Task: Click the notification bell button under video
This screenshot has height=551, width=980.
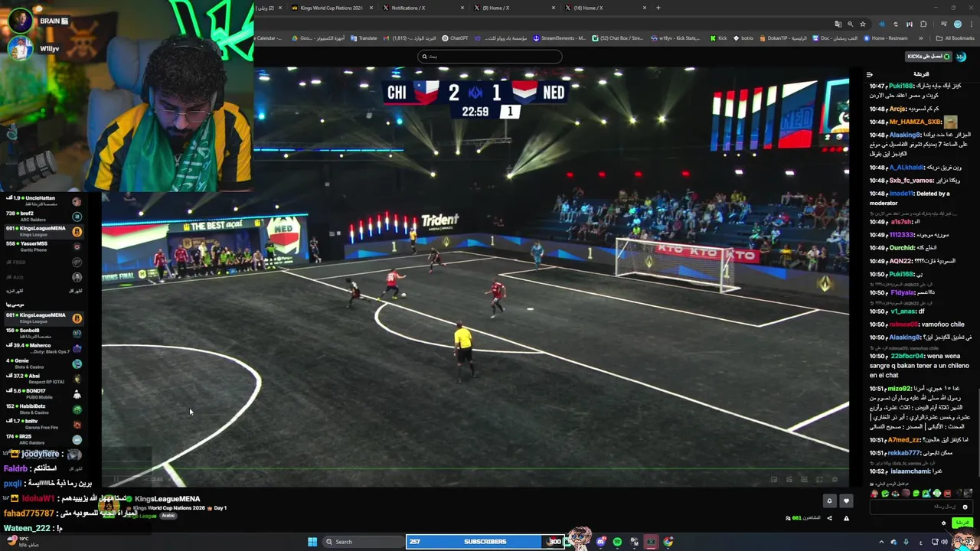Action: pyautogui.click(x=829, y=500)
